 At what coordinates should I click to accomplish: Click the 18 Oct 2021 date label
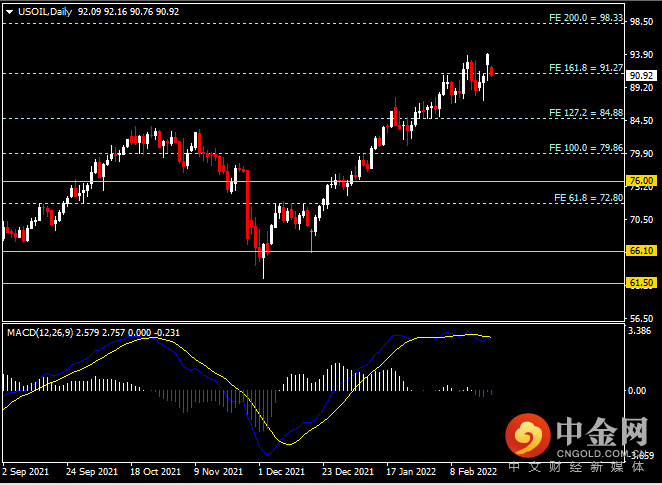pyautogui.click(x=155, y=471)
